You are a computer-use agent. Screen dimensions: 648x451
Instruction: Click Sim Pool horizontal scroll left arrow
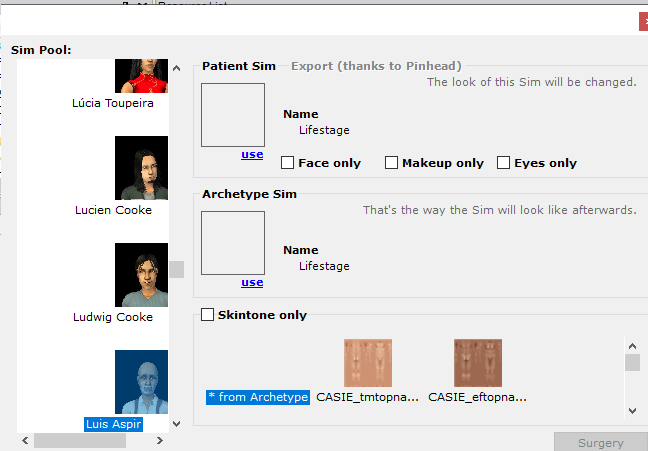[25, 441]
